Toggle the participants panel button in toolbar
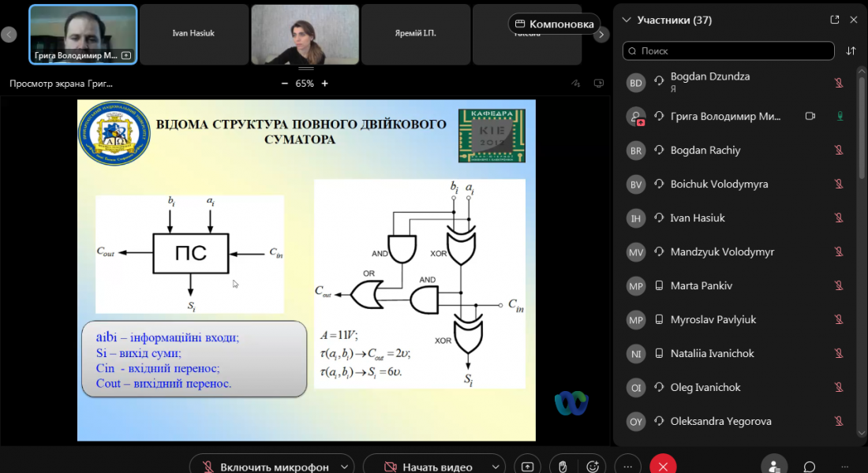This screenshot has width=868, height=473. click(774, 466)
